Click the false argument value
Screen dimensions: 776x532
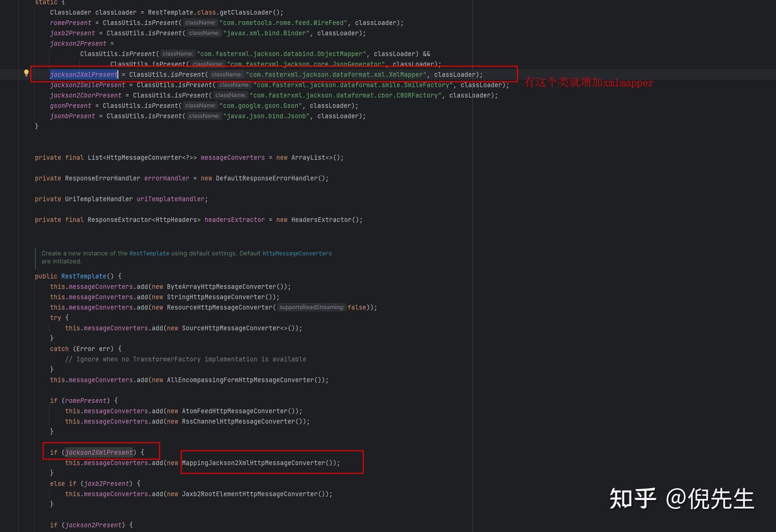[357, 307]
